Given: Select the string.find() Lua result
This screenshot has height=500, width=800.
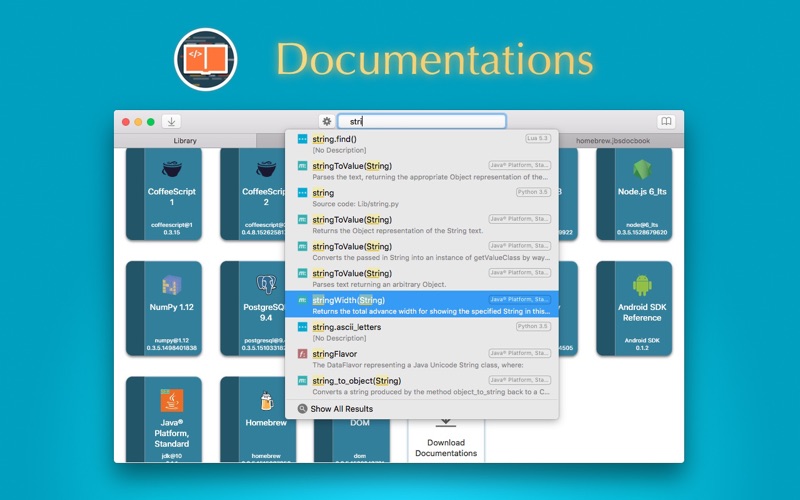Looking at the screenshot, I should [422, 144].
